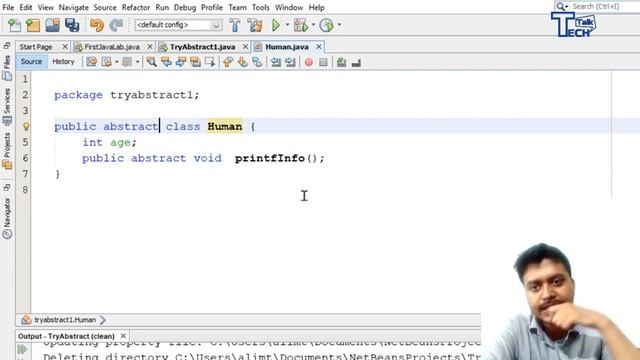Click the Next Bookmark icon

[x=242, y=62]
